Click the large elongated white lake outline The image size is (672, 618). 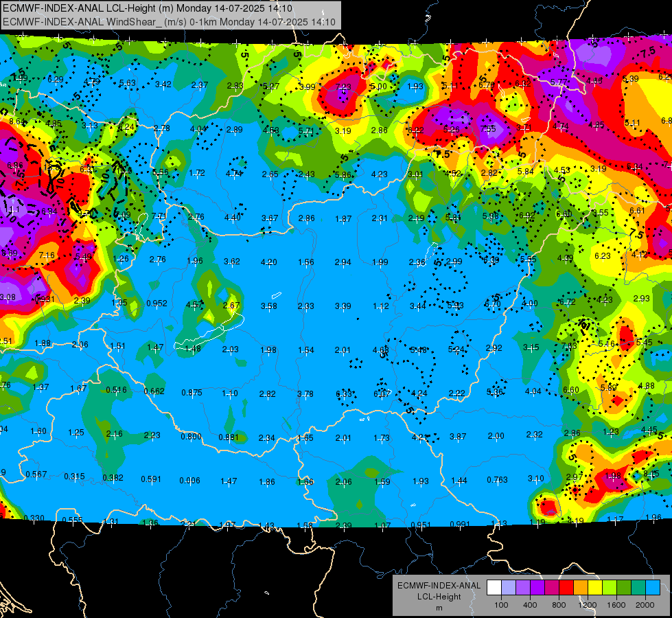[209, 332]
